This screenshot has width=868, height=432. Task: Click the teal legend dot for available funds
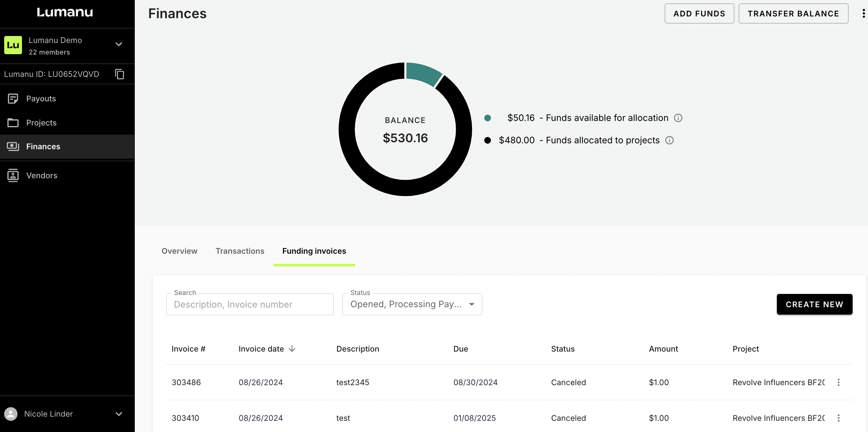coord(487,118)
